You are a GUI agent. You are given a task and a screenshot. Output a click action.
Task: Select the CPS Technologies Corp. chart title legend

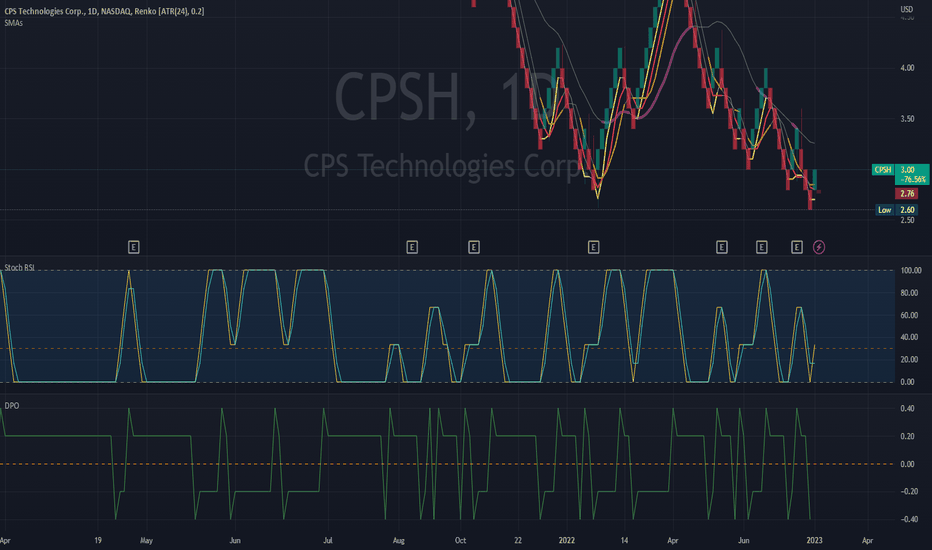pyautogui.click(x=104, y=11)
